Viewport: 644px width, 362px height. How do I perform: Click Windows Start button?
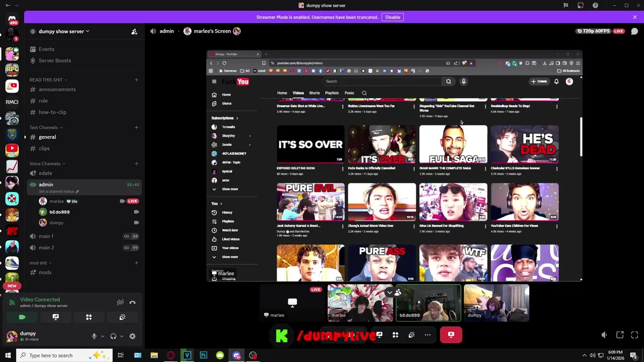click(x=8, y=355)
